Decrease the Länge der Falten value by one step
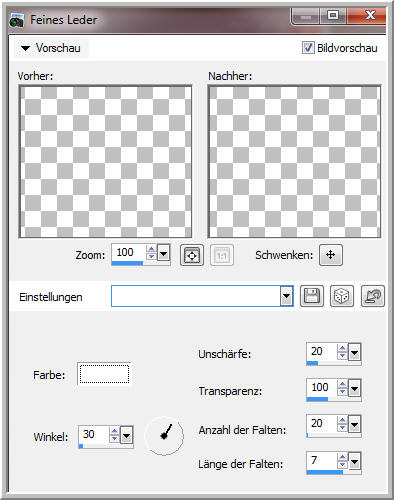394x500 pixels. pos(342,465)
